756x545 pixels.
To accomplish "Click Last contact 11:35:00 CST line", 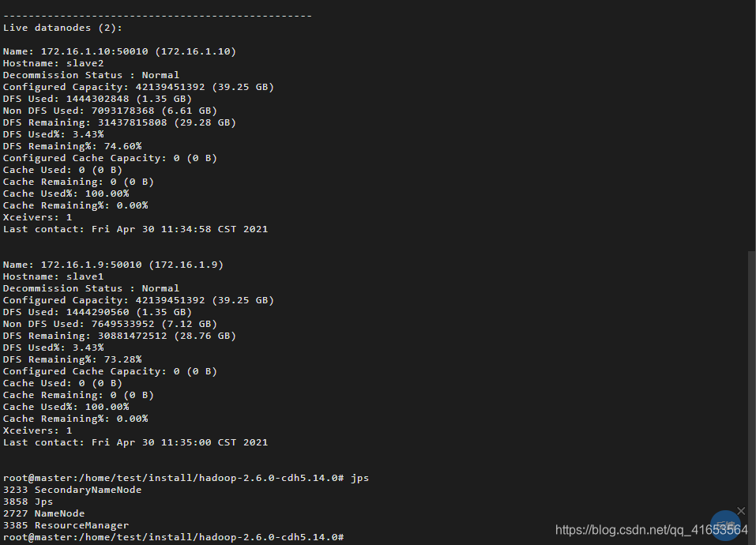I will click(136, 442).
